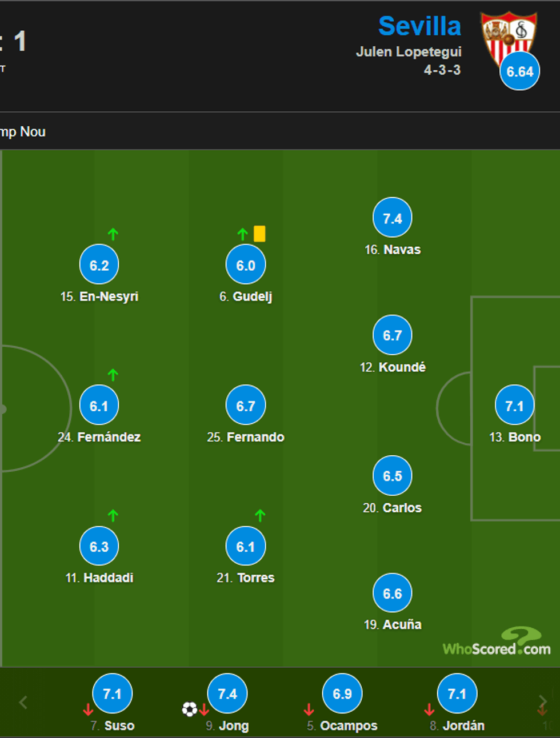Click Haddadi's 6.3 rating circle
Image resolution: width=560 pixels, height=738 pixels.
pos(99,546)
